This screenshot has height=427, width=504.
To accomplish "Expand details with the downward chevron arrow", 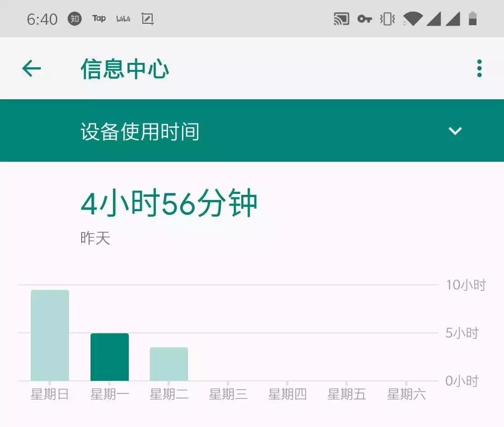I will pos(456,131).
